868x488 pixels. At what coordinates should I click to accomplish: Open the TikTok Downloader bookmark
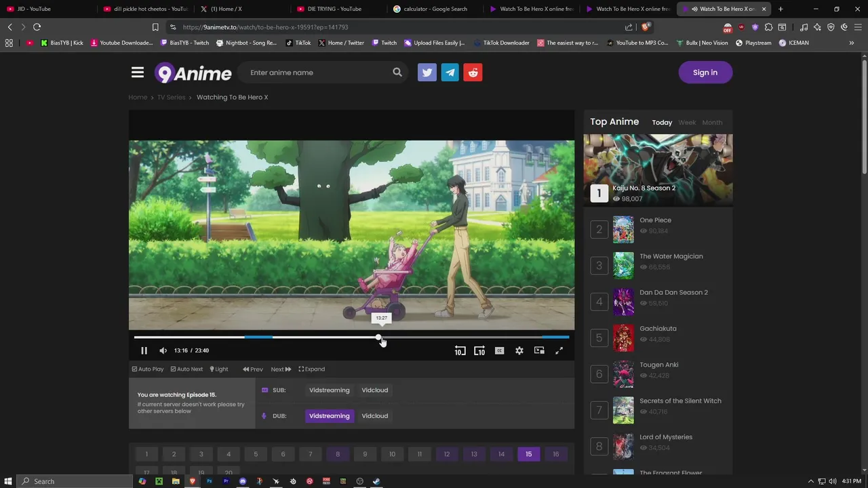tap(502, 43)
